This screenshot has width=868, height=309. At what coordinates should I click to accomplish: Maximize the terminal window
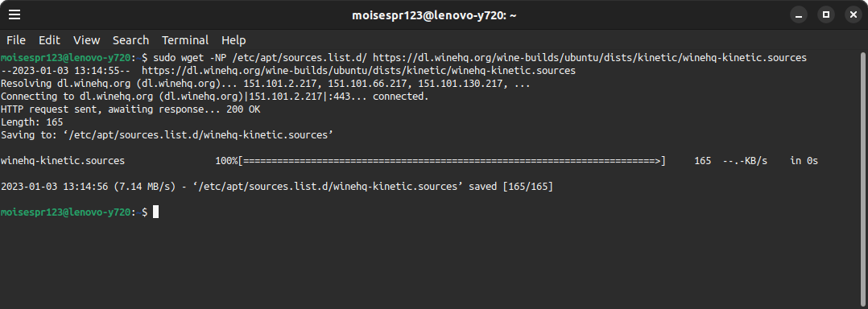826,15
